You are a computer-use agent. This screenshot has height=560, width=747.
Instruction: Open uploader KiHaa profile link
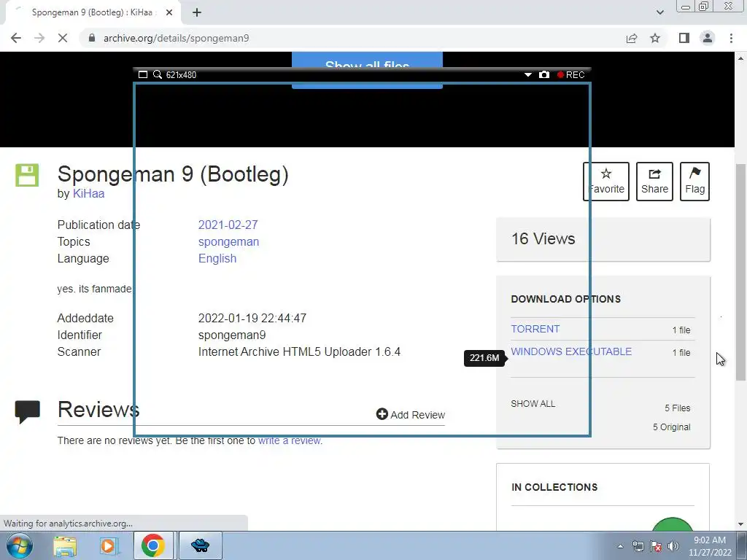[88, 193]
